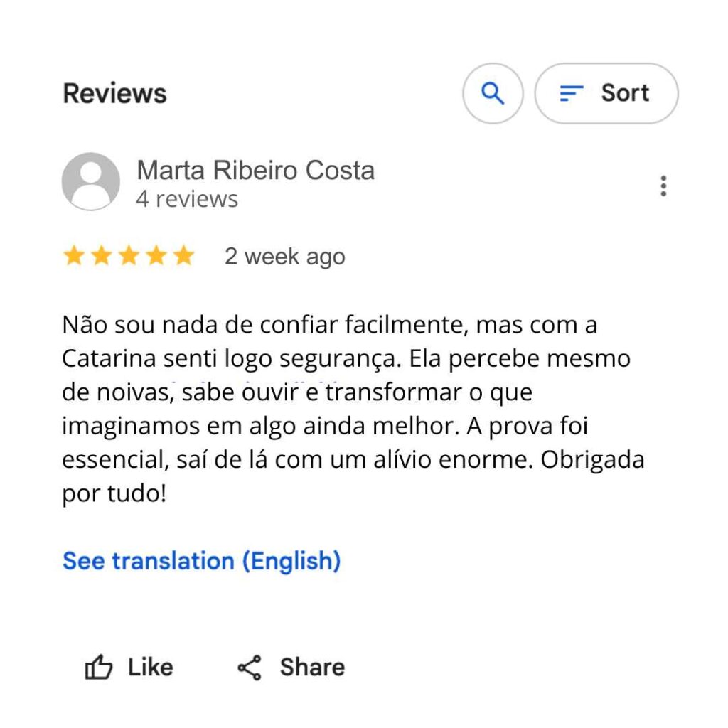Click the first rating star

(74, 256)
